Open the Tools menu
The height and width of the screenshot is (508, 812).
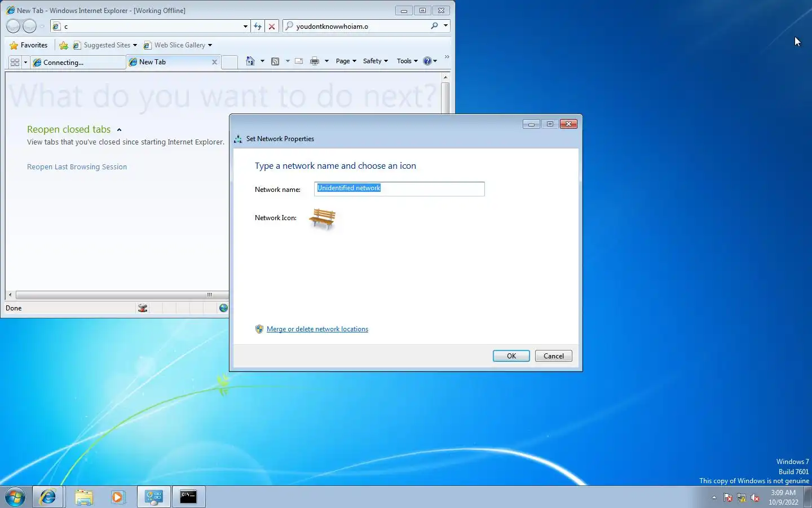(407, 61)
